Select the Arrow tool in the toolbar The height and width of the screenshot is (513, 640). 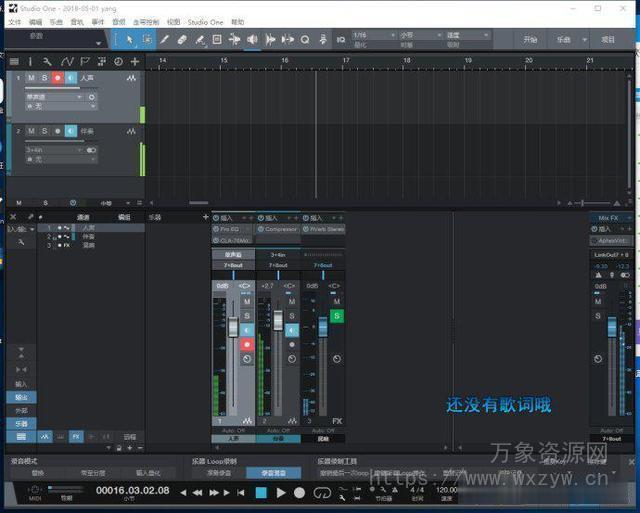pos(129,40)
